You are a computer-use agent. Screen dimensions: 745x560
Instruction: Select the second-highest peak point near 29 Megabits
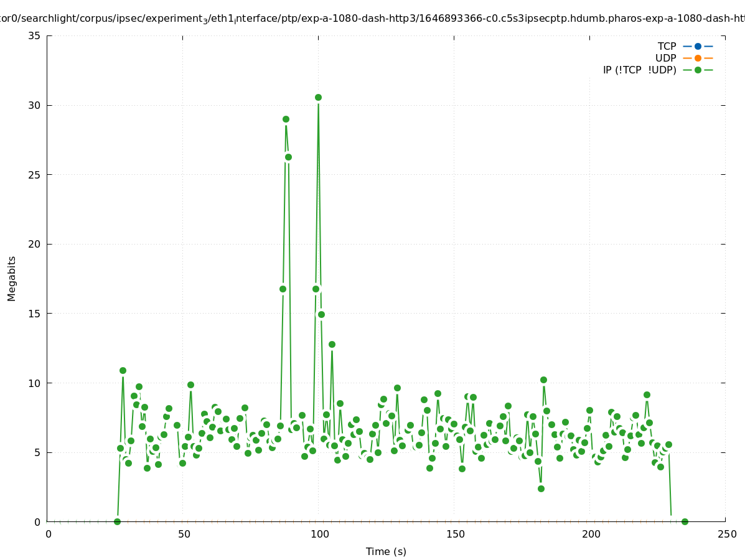[286, 119]
